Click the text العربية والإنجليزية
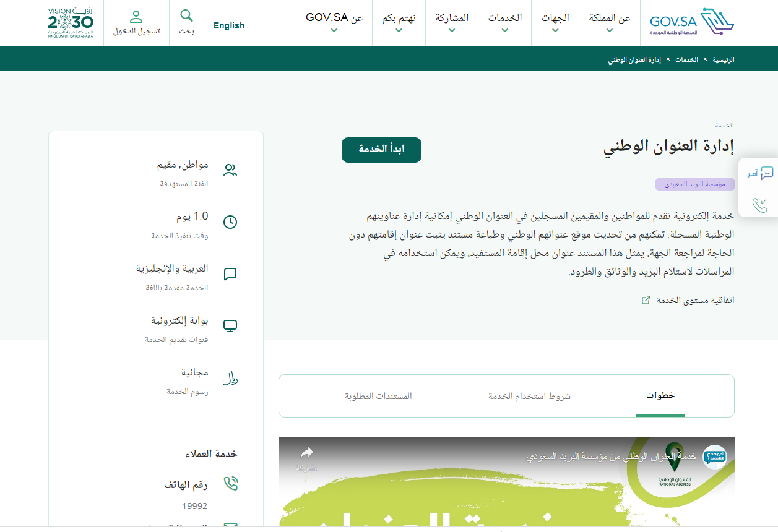 [x=172, y=268]
